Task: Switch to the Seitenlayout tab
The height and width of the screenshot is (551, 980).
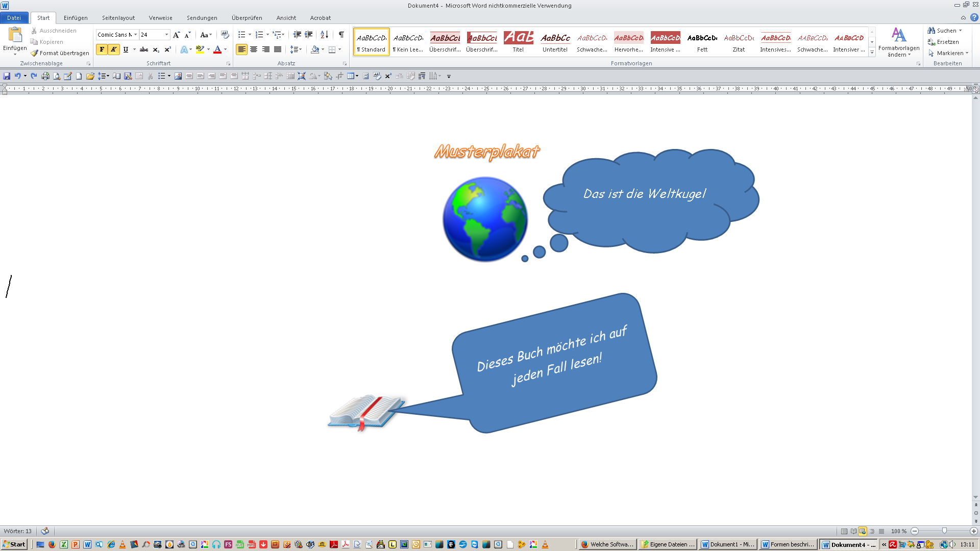Action: pos(118,18)
